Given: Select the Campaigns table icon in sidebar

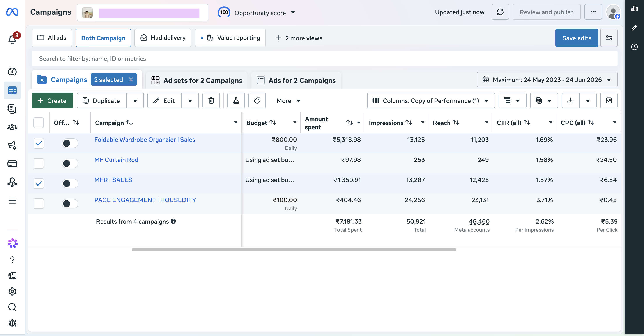Looking at the screenshot, I should point(12,90).
